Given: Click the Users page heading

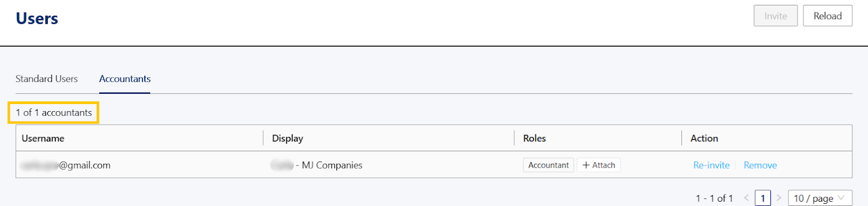Looking at the screenshot, I should coord(37,18).
